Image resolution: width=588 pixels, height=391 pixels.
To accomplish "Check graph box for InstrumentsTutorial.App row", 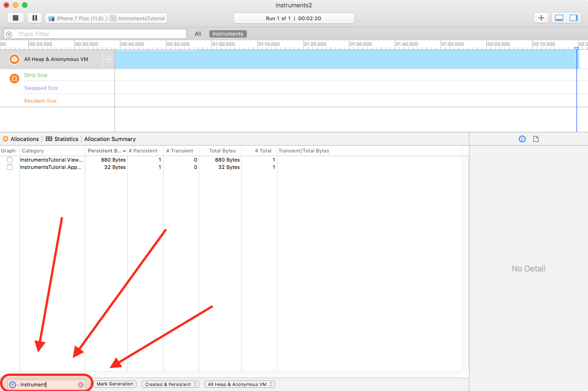I will pos(10,167).
